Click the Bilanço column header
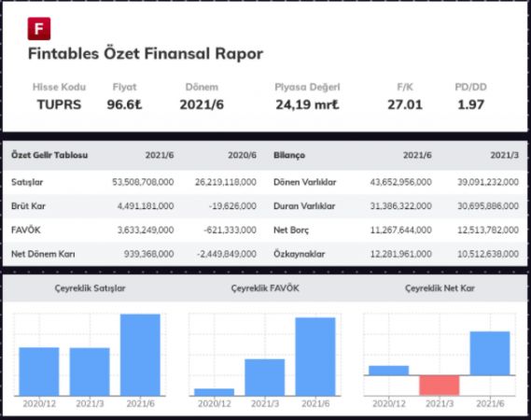This screenshot has width=531, height=420. pos(289,155)
